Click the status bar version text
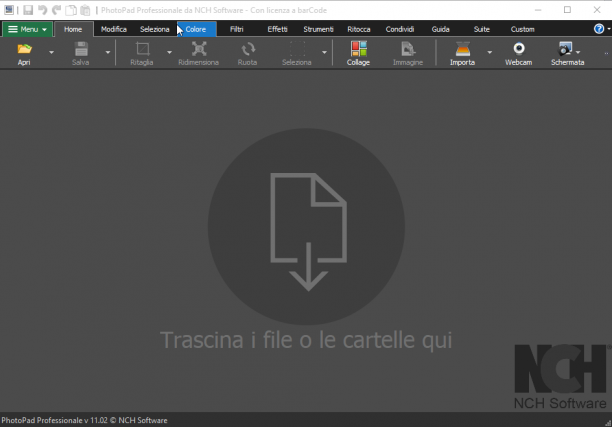 pyautogui.click(x=84, y=420)
